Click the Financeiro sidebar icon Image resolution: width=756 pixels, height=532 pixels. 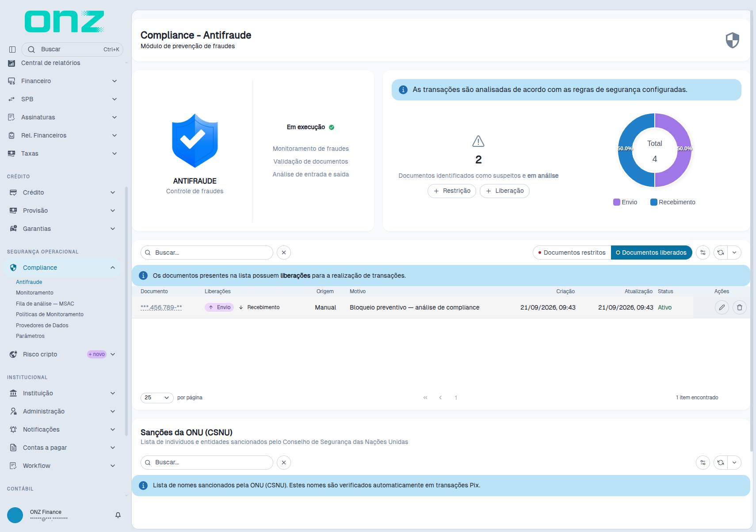pos(11,81)
